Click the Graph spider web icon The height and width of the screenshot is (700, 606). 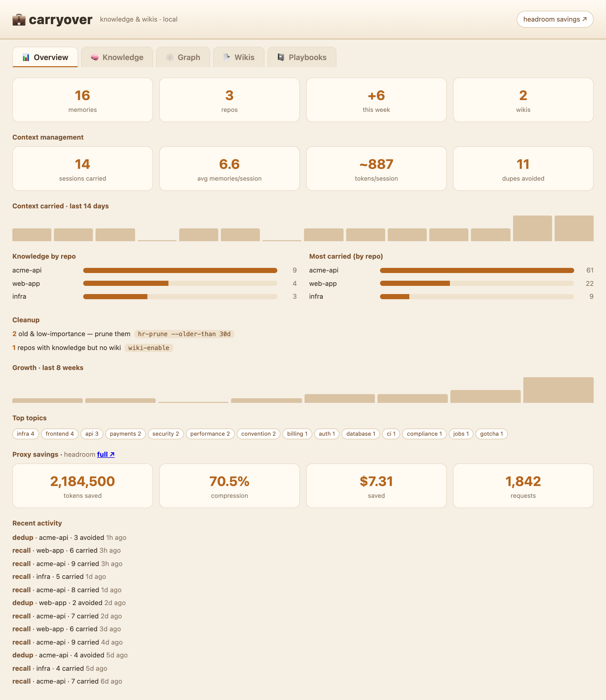click(170, 57)
